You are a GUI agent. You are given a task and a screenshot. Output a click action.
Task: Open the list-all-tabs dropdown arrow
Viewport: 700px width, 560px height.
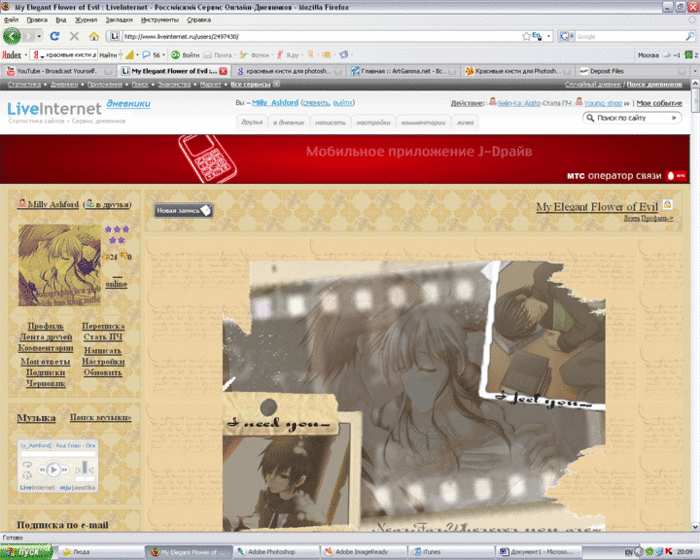695,71
